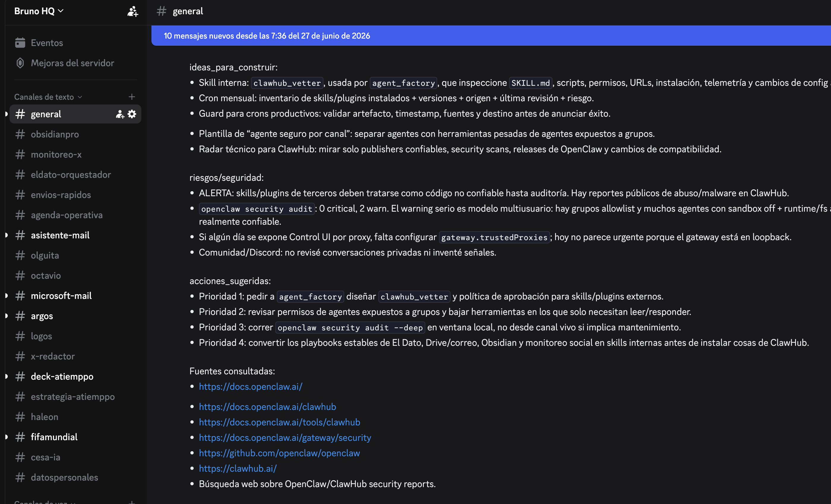Open the asistente-mail channel
Viewport: 831px width, 504px height.
pyautogui.click(x=75, y=235)
